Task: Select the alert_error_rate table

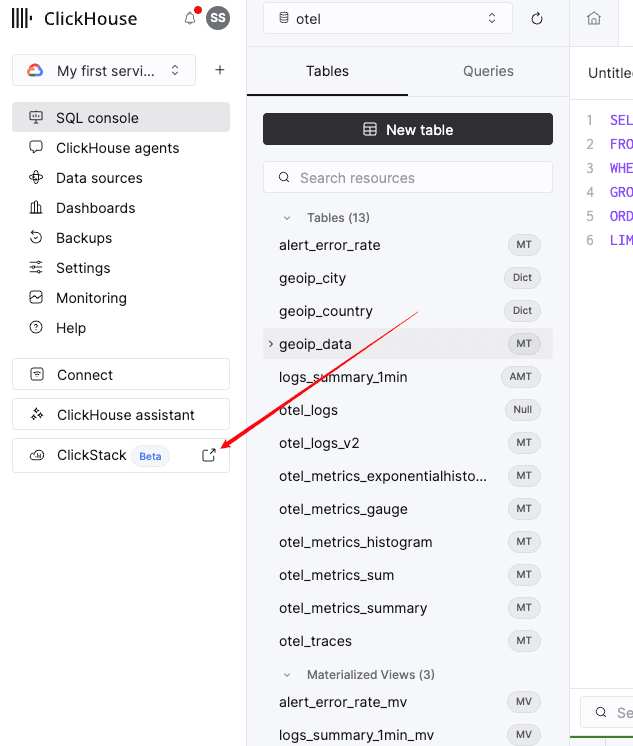Action: tap(408, 245)
